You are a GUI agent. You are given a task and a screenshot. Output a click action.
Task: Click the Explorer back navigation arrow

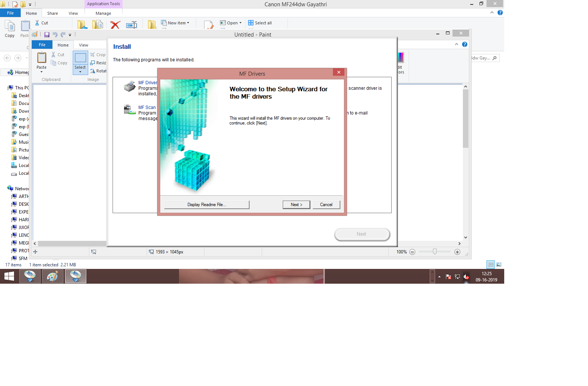(x=7, y=58)
